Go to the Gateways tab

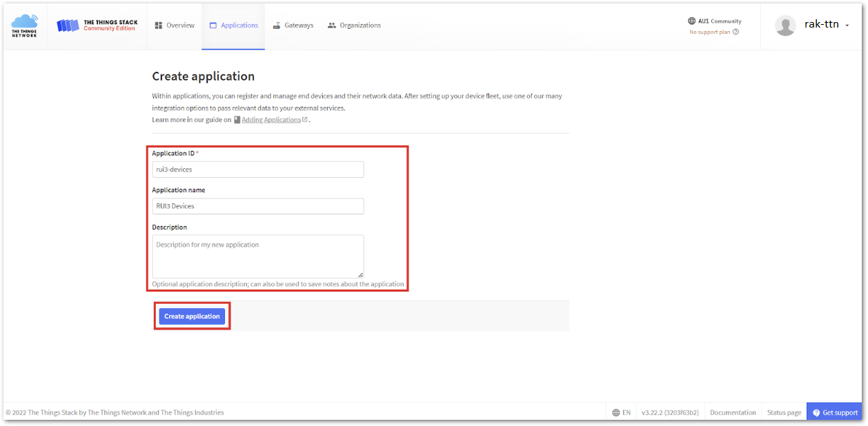(x=293, y=26)
